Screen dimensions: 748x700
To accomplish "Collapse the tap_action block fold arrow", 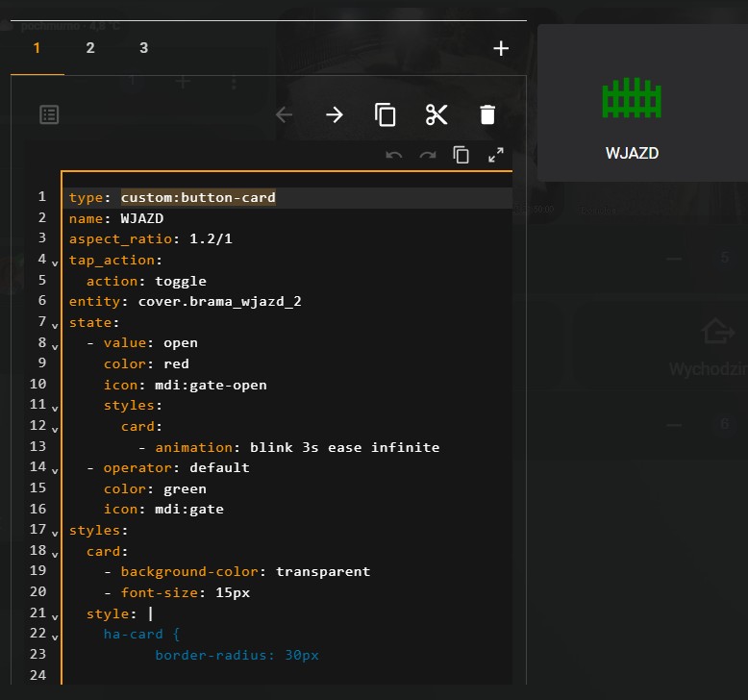I will pos(54,262).
